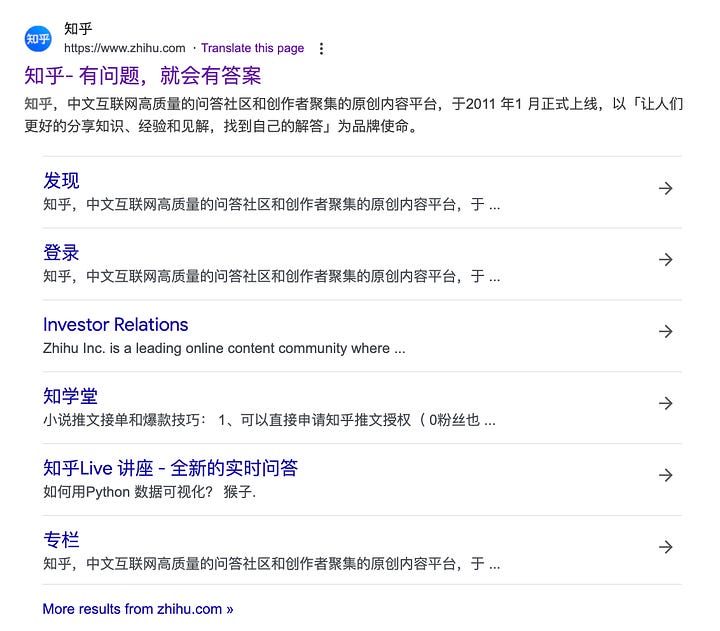Click More results from zhihu.com
Screen dimensions: 720x631
pos(138,609)
